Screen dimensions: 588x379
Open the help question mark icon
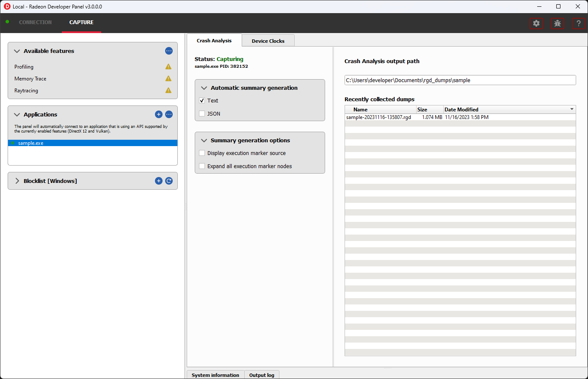(579, 24)
